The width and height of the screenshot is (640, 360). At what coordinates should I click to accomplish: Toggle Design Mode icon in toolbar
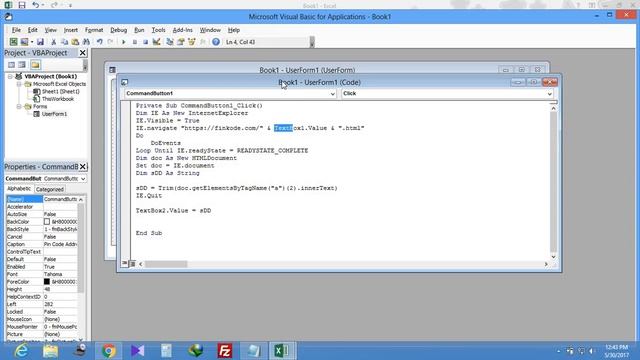point(156,42)
